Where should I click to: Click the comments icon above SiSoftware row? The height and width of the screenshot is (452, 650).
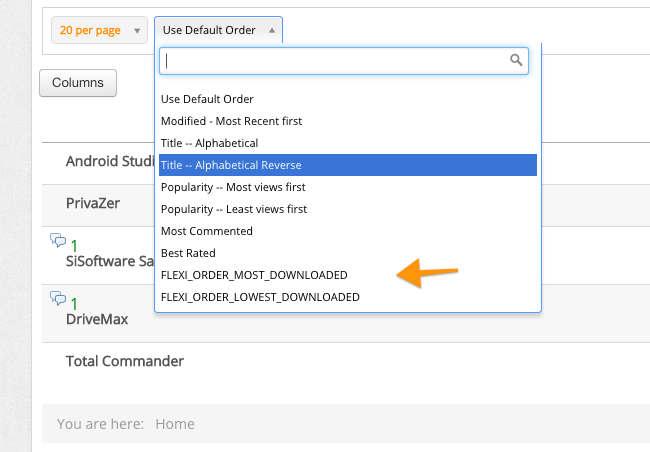click(58, 240)
